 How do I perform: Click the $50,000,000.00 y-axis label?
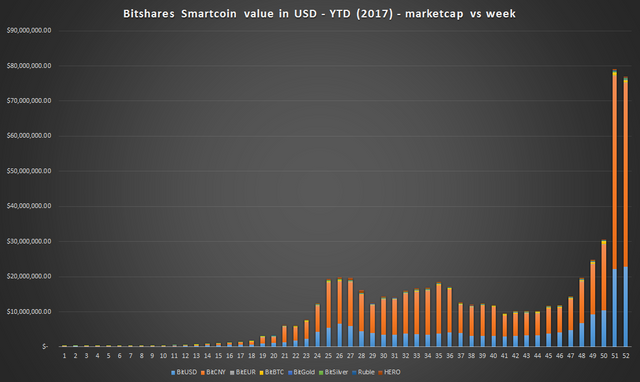click(29, 171)
